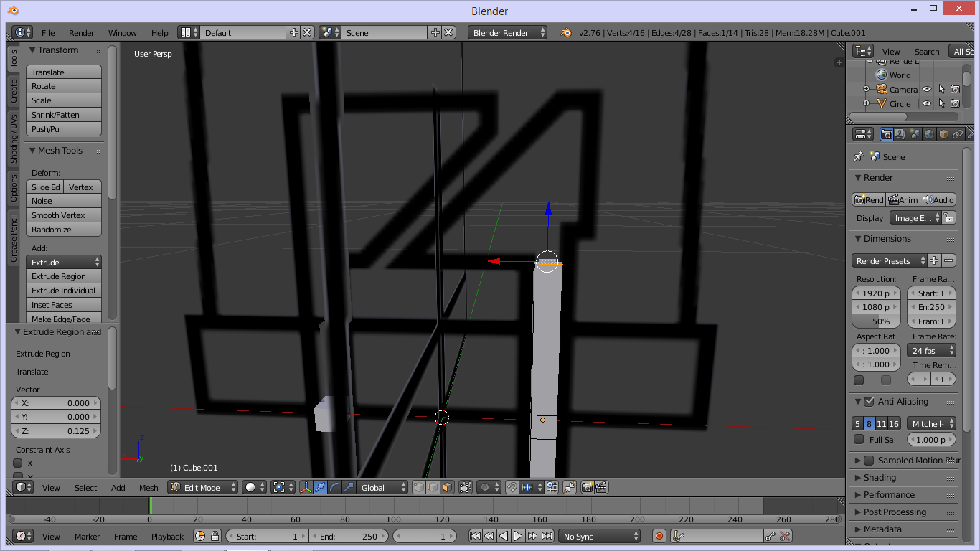
Task: Enable the scale manipulator icon
Action: [x=349, y=487]
